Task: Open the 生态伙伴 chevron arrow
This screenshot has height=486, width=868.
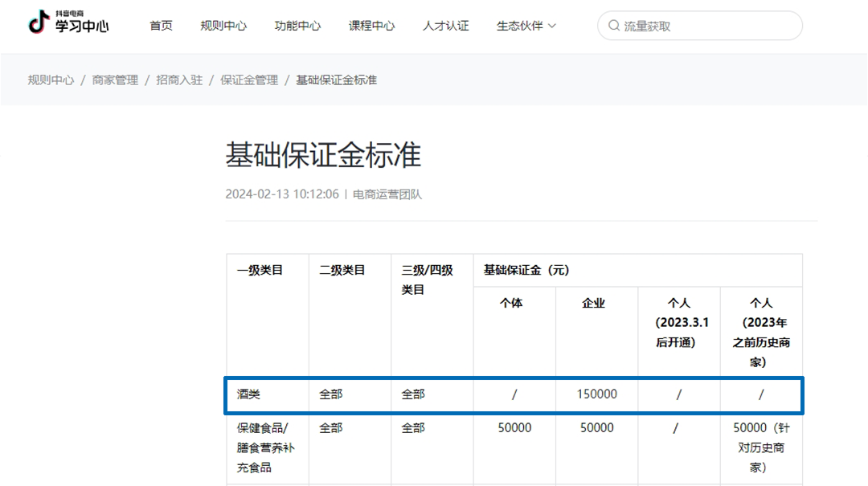Action: click(x=553, y=26)
